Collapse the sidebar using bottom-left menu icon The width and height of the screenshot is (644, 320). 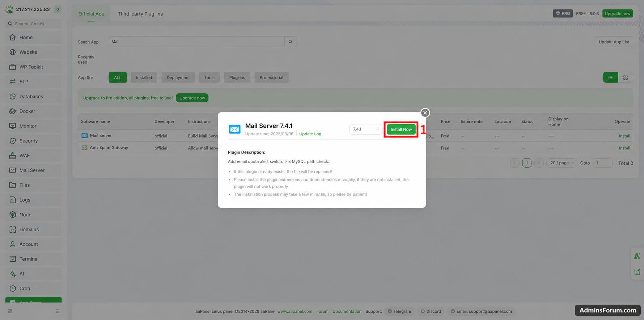click(x=10, y=311)
